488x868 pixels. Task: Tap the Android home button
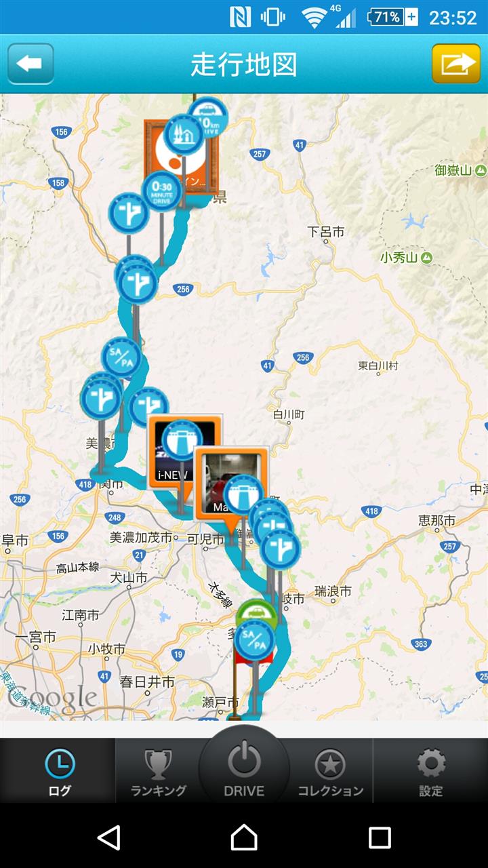(x=244, y=837)
